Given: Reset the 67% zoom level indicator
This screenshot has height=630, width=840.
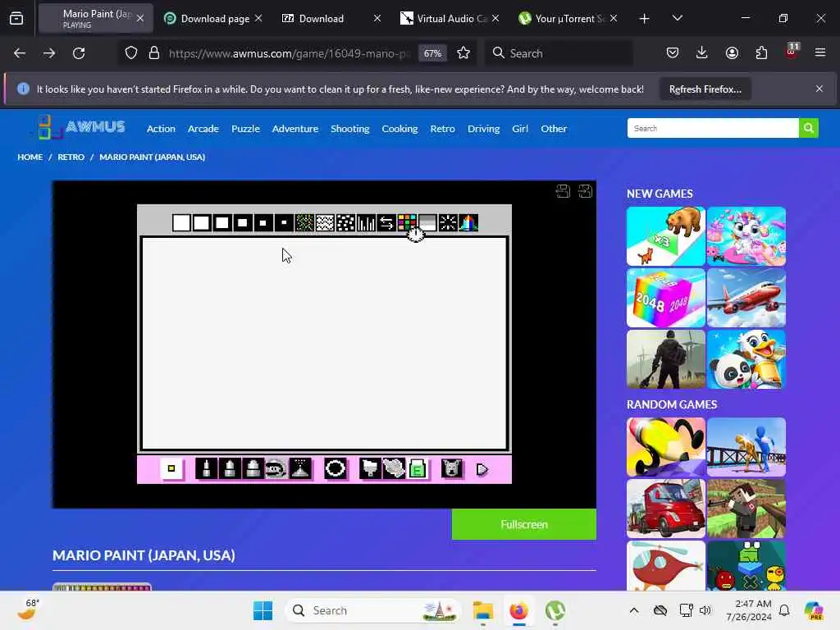Looking at the screenshot, I should pos(432,53).
